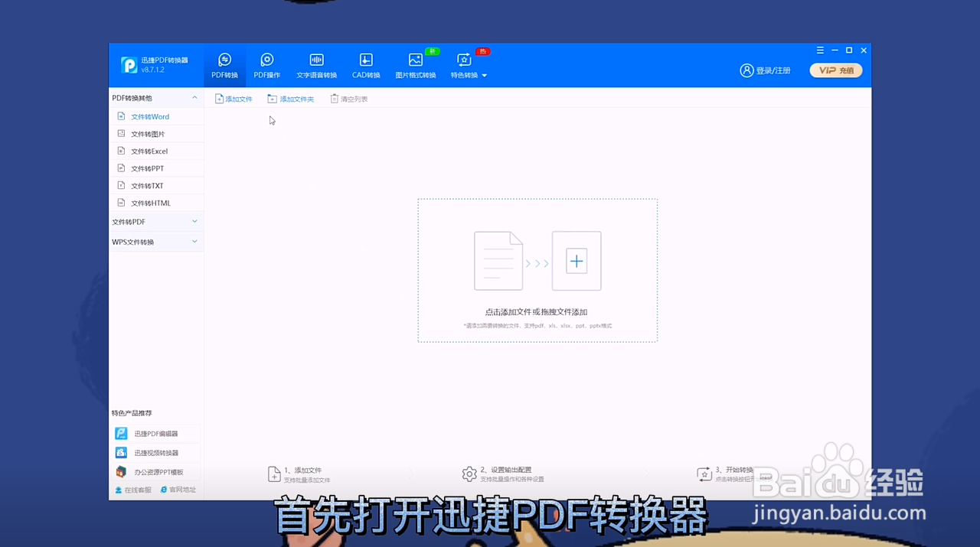980x547 pixels.
Task: Launch 迅捷PDF编辑器 from recommended products
Action: point(155,433)
